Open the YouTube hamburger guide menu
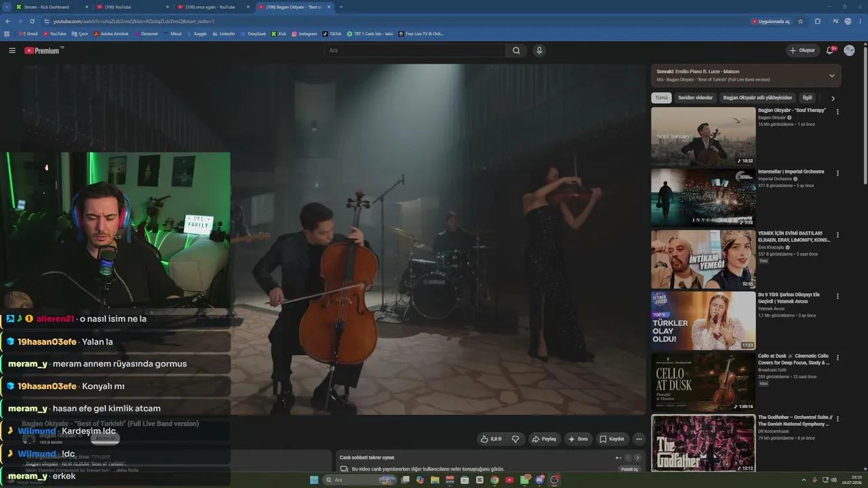Viewport: 868px width, 488px height. pyautogui.click(x=12, y=50)
